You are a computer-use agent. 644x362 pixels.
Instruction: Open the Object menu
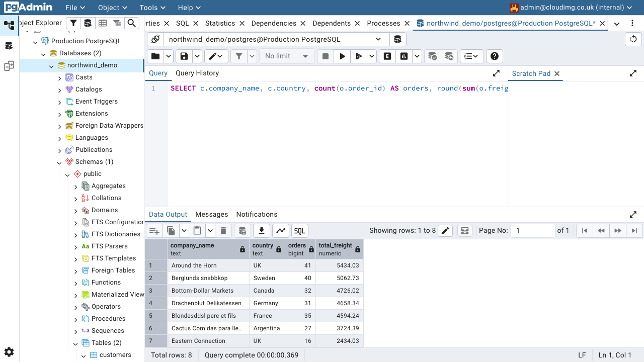point(113,8)
